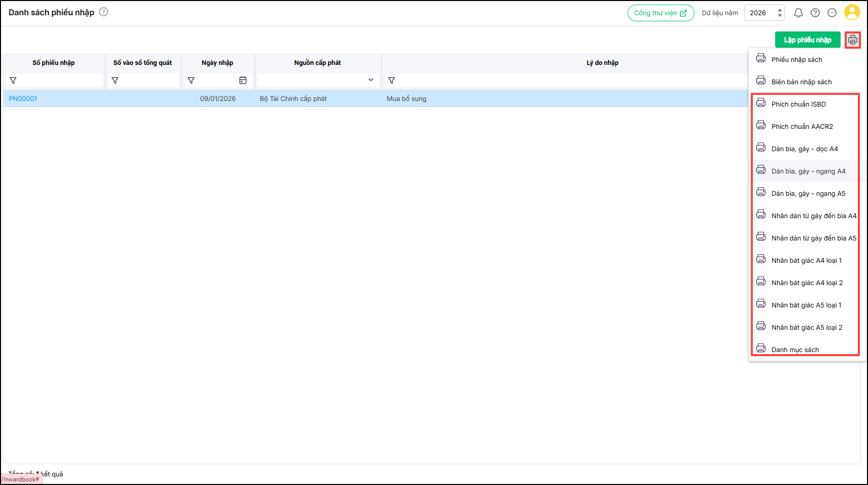
Task: Click filter icon under Số vào sổ tổng quát
Action: pos(115,81)
